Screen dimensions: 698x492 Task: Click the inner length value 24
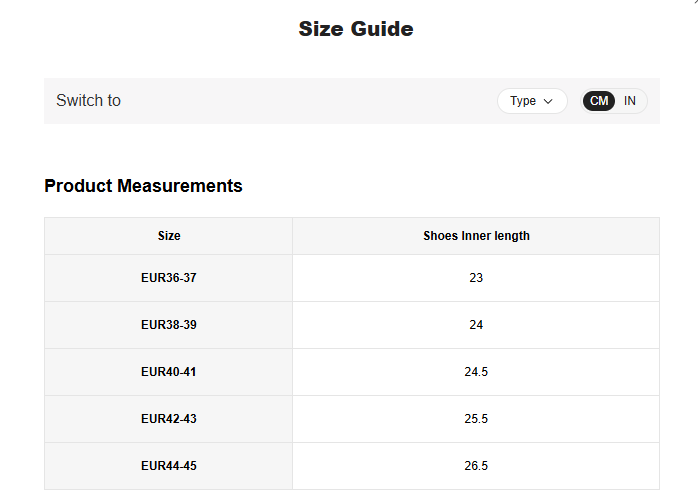[x=476, y=325]
